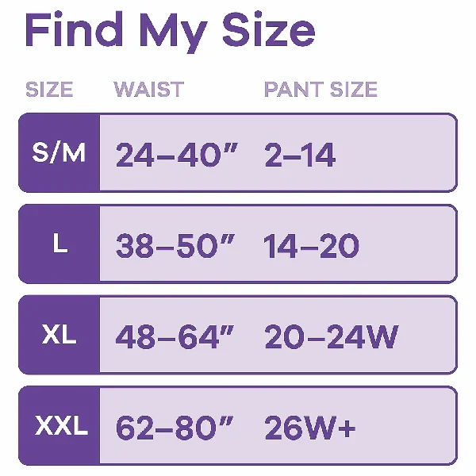Click the WAIST column header

pyautogui.click(x=148, y=89)
